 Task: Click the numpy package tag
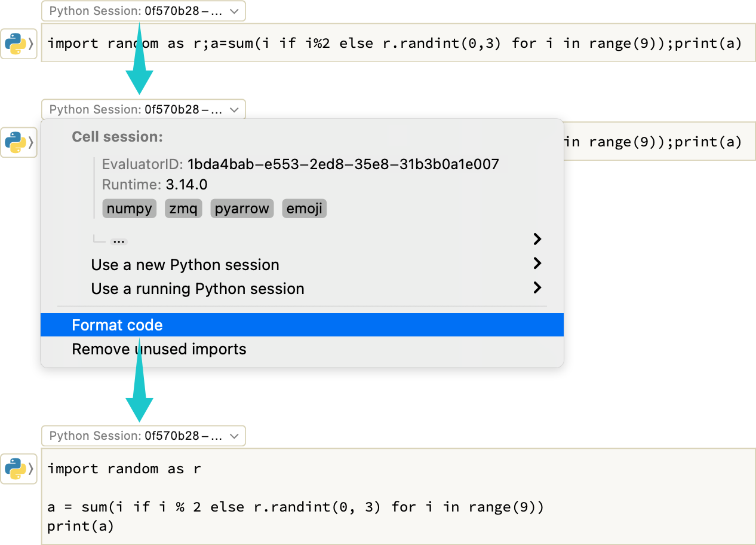(130, 209)
